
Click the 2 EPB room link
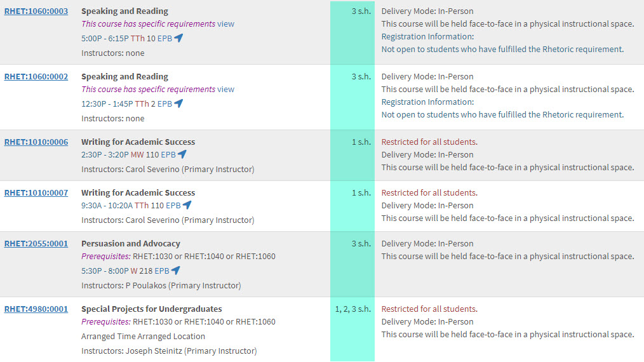click(x=161, y=104)
